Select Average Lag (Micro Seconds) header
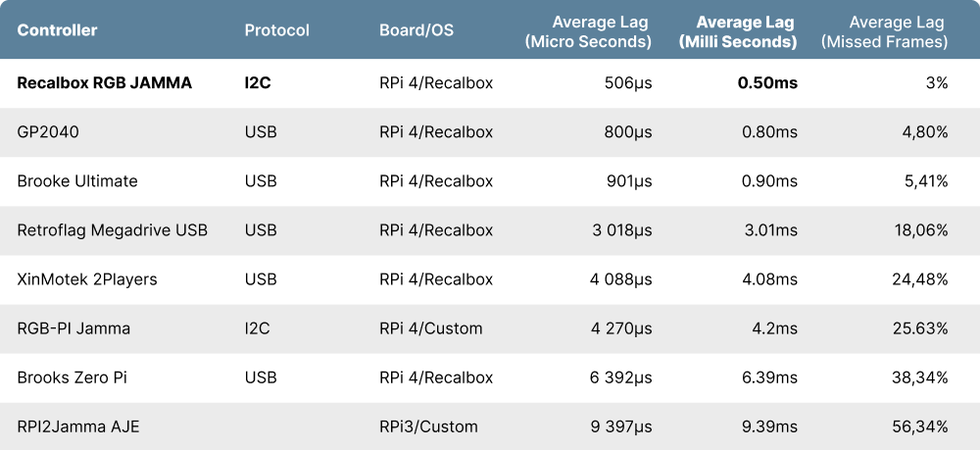This screenshot has height=450, width=980. point(588,31)
